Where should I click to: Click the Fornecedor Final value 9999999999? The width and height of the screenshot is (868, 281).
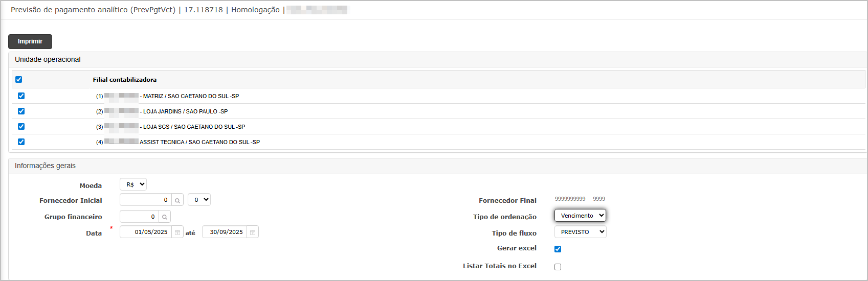(570, 199)
